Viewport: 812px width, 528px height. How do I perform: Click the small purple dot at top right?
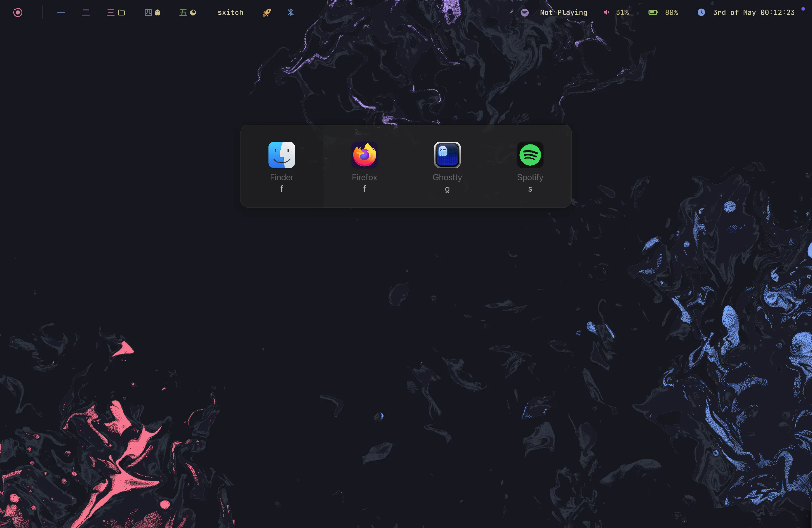point(803,9)
